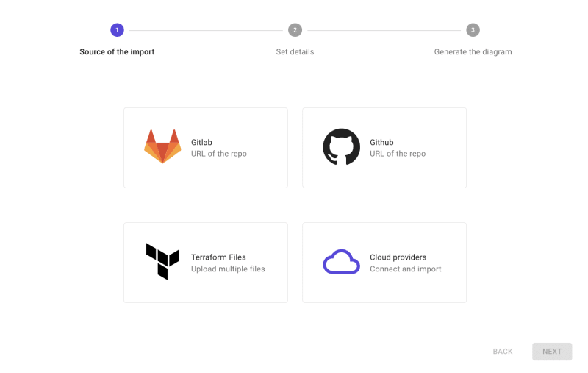Select step 3 circle in the stepper

click(x=473, y=30)
